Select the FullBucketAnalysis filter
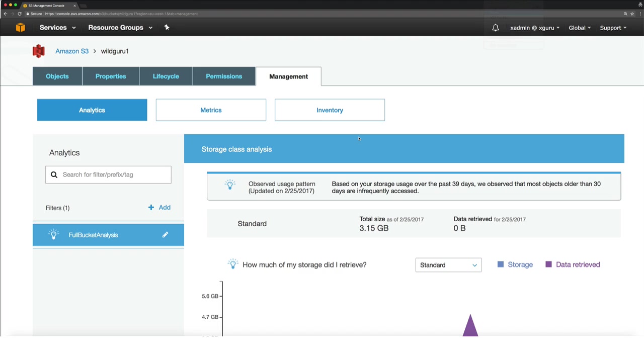The image size is (644, 362). click(108, 235)
